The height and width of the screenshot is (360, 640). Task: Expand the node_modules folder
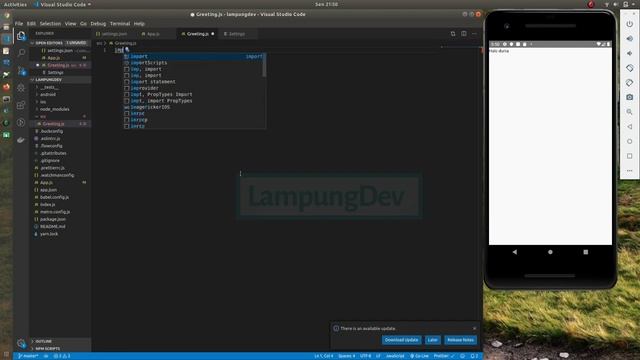coord(54,109)
